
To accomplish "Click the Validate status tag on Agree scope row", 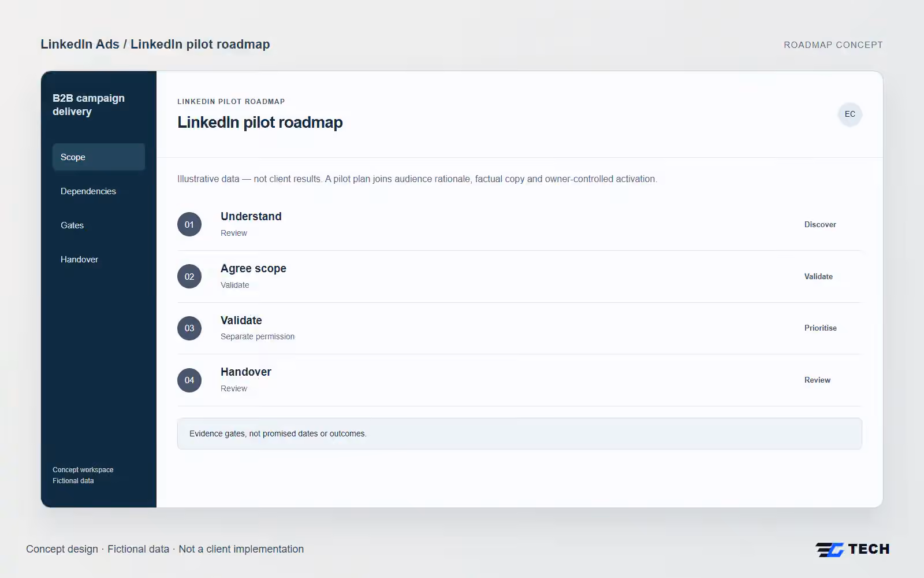I will pos(818,277).
